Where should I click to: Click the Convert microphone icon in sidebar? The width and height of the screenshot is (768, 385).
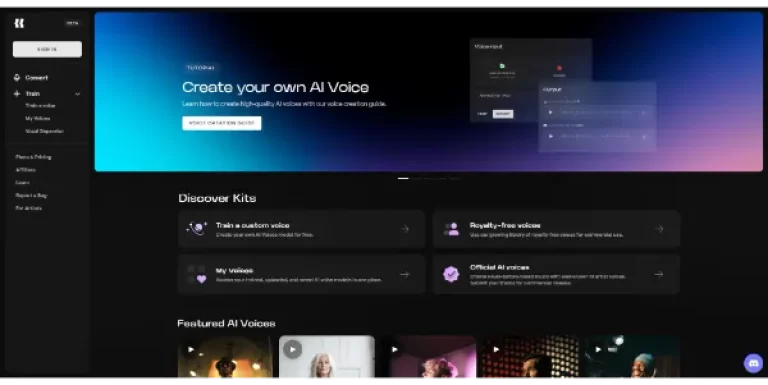(17, 77)
